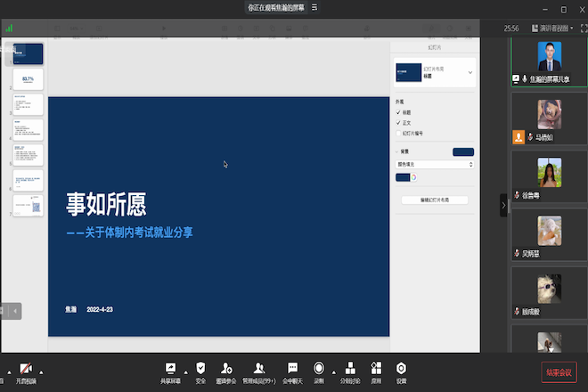The width and height of the screenshot is (588, 392).
Task: Click the 邀请参会 invite participants icon
Action: (227, 368)
